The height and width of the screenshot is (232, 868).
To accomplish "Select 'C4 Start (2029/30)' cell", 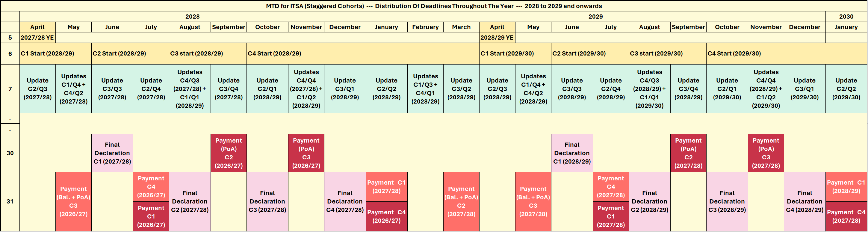I will point(787,53).
